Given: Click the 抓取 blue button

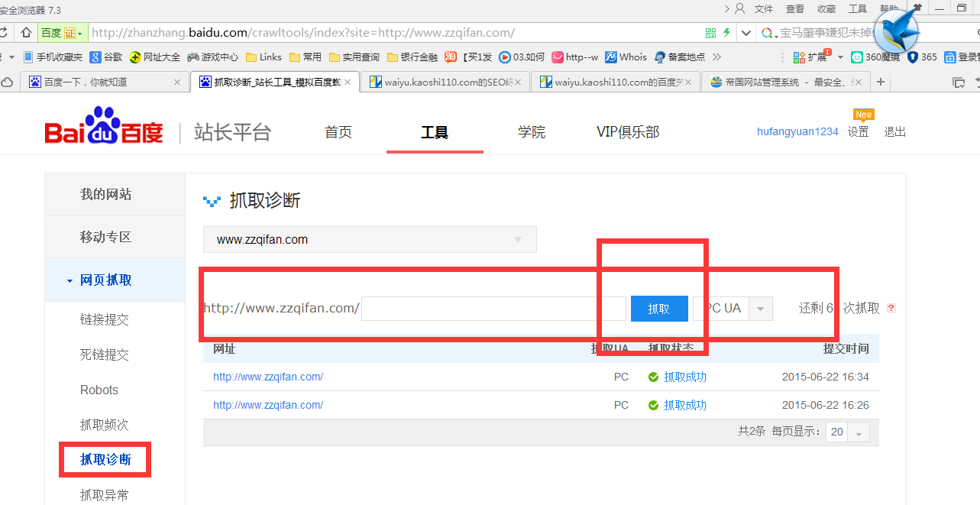Looking at the screenshot, I should pyautogui.click(x=658, y=308).
